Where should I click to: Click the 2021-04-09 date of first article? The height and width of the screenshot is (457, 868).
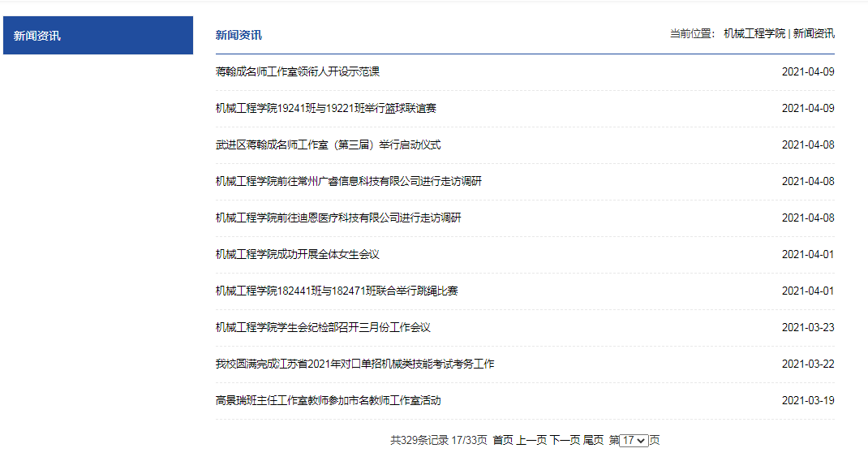807,71
